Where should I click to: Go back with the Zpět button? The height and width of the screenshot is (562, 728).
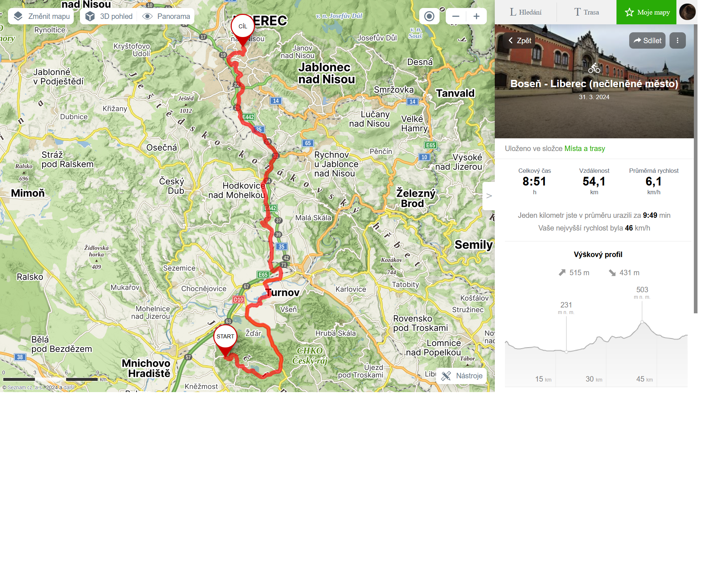tap(519, 40)
